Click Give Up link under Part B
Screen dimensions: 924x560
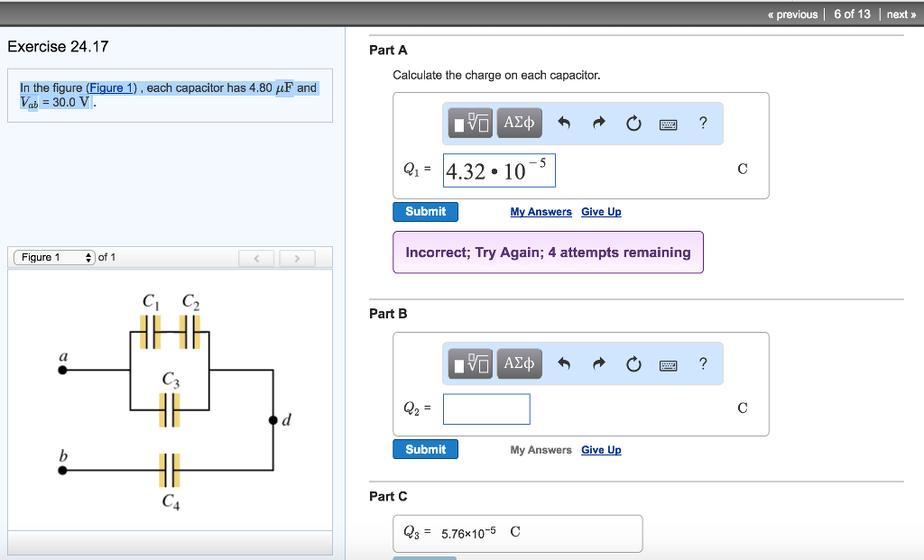tap(601, 450)
